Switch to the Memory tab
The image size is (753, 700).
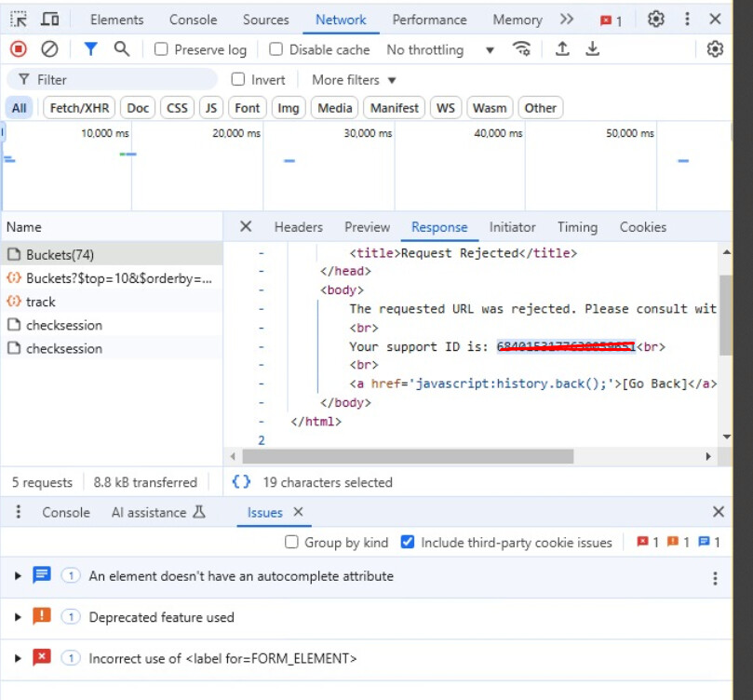(x=518, y=20)
